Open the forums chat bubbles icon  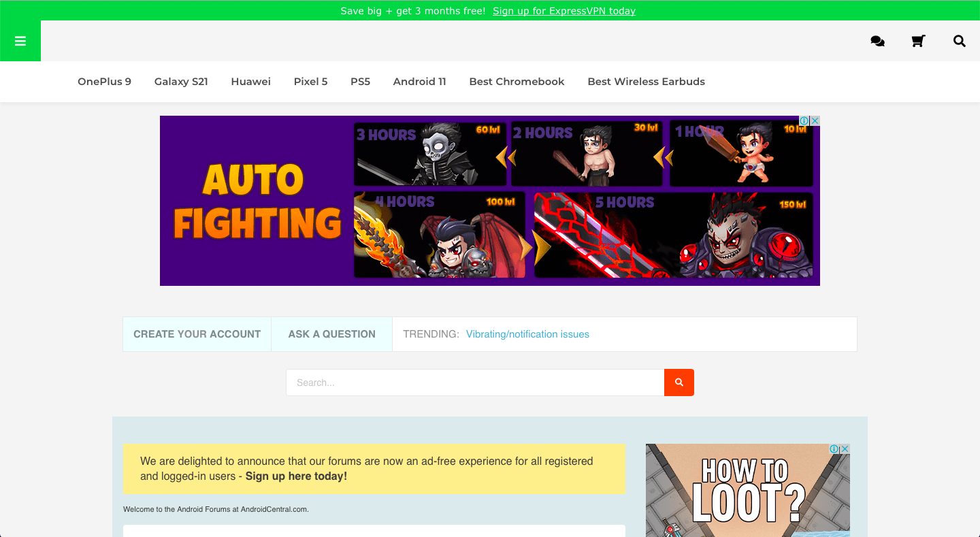pos(878,42)
